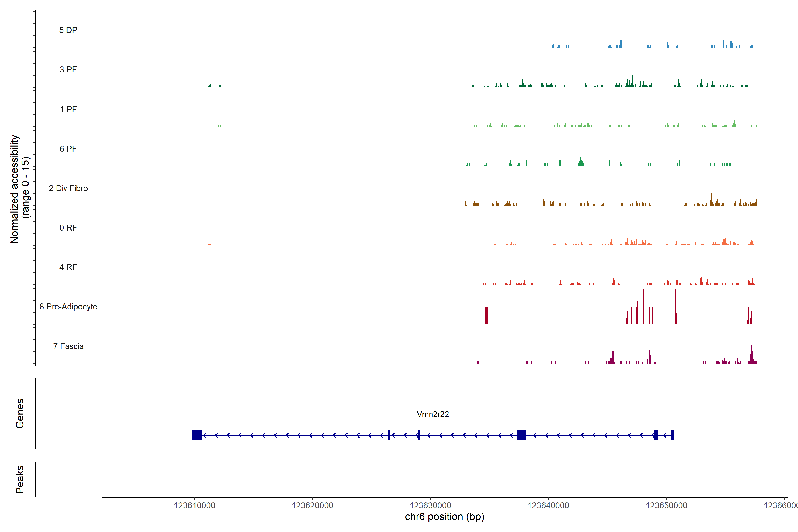The height and width of the screenshot is (532, 798).
Task: Click the 8 Pre-Adipocyte track label
Action: point(68,307)
